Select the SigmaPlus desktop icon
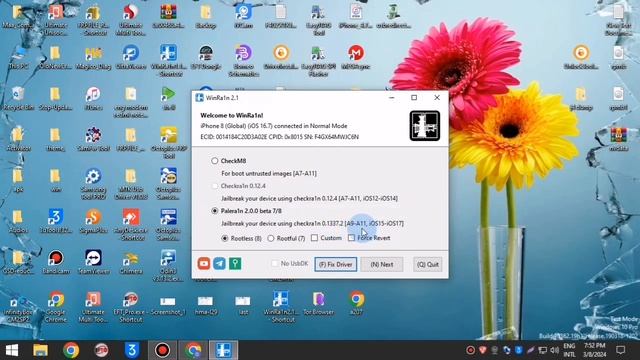 (93, 222)
